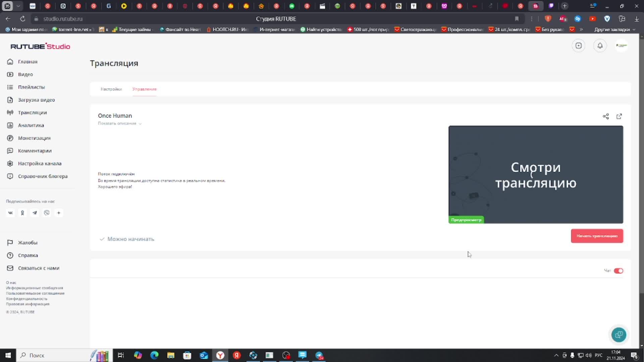Select the Управление tab
This screenshot has height=362, width=644.
pos(144,89)
